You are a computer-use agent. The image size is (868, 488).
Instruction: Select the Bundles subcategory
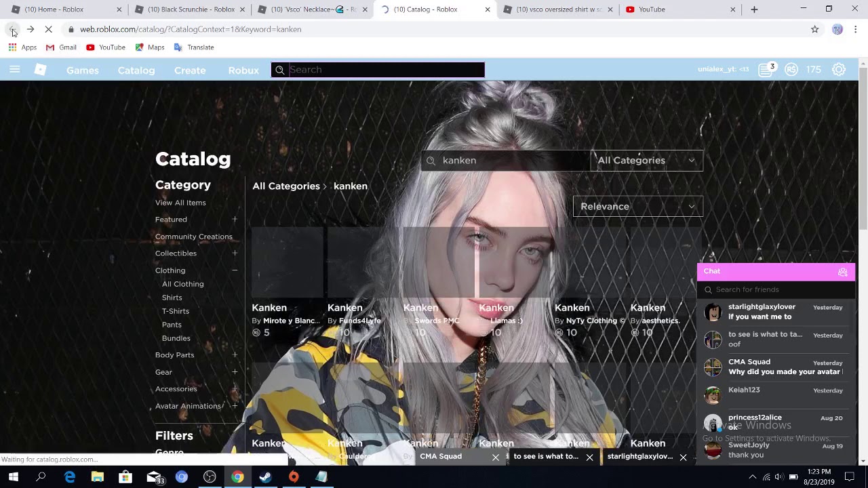(x=176, y=338)
